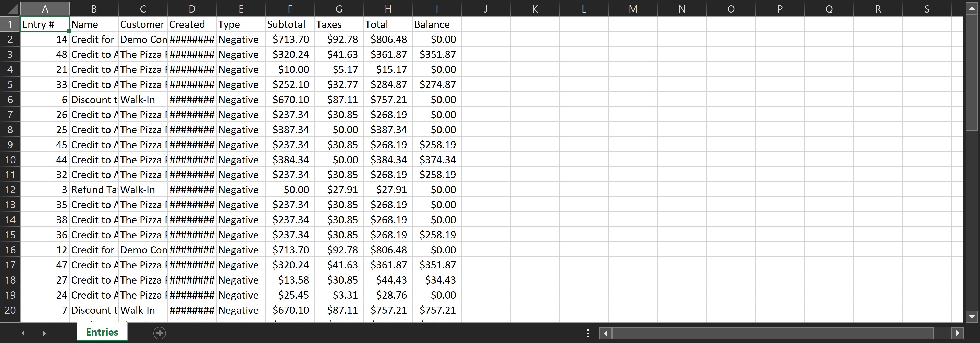Click the vertical scrollbar thumb
Screen dimensions: 980x343
pyautogui.click(x=972, y=72)
